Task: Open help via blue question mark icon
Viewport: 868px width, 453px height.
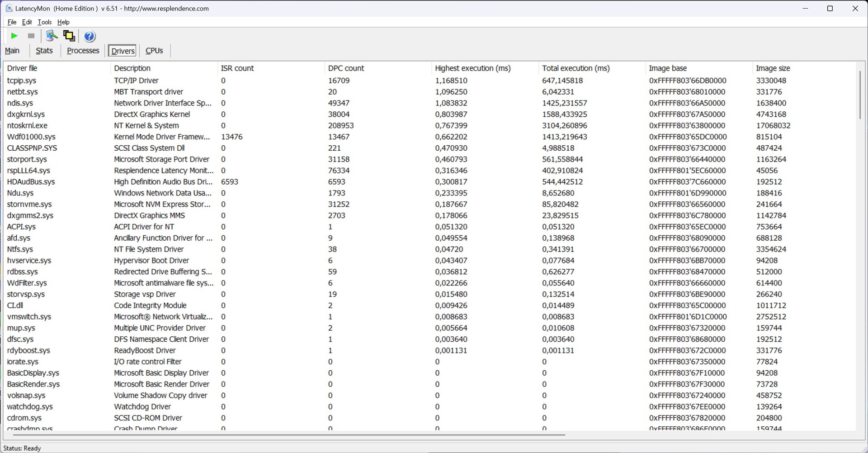Action: coord(90,36)
